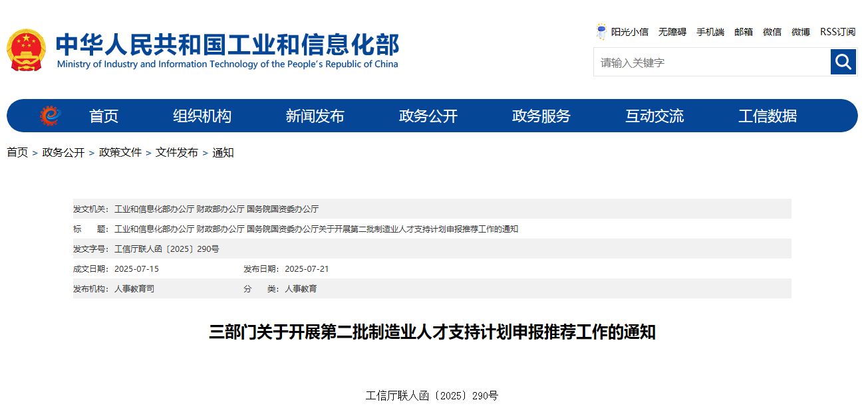Image resolution: width=868 pixels, height=416 pixels.
Task: Open the 手机端 mobile version link
Action: [710, 31]
